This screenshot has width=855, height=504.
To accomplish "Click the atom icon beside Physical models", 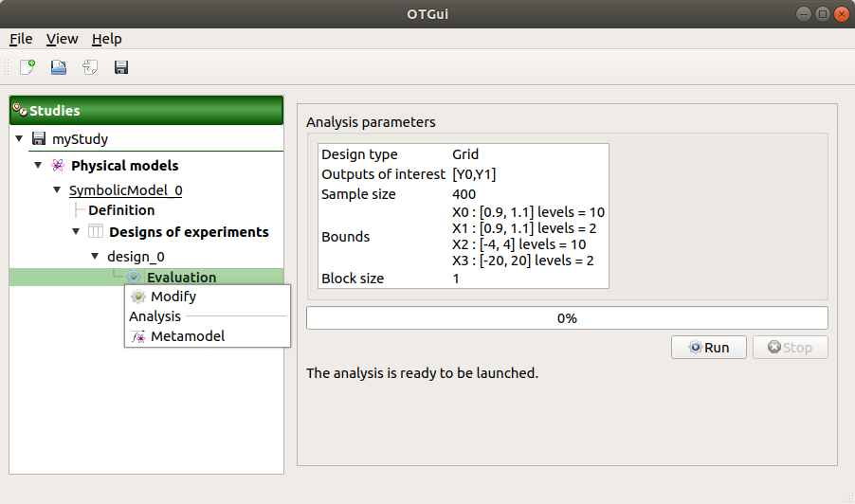I will (58, 166).
